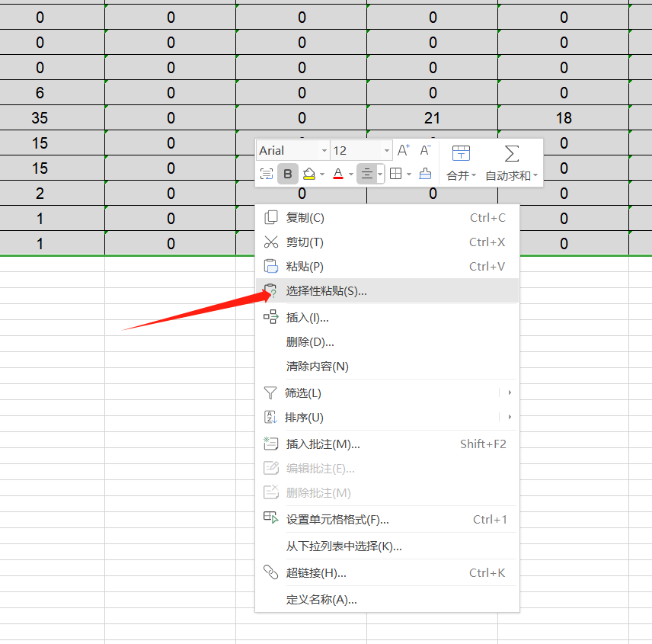Decrease font size with the A- icon
Image resolution: width=652 pixels, height=644 pixels.
(x=423, y=151)
